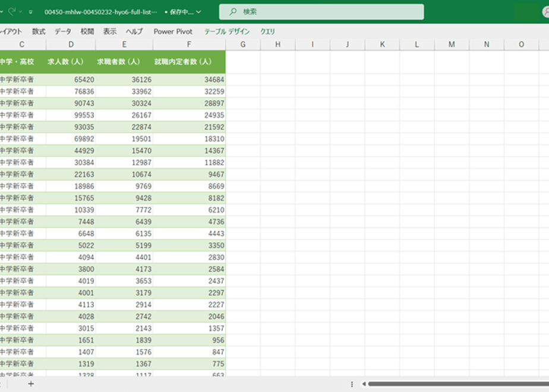
Task: Select column G header
Action: click(243, 45)
